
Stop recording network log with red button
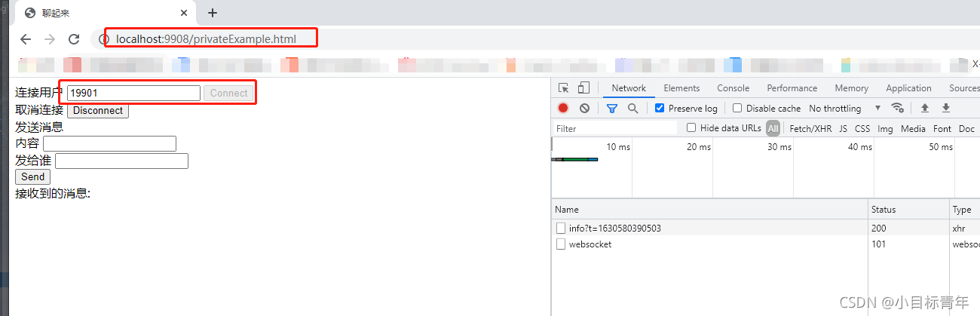point(563,108)
